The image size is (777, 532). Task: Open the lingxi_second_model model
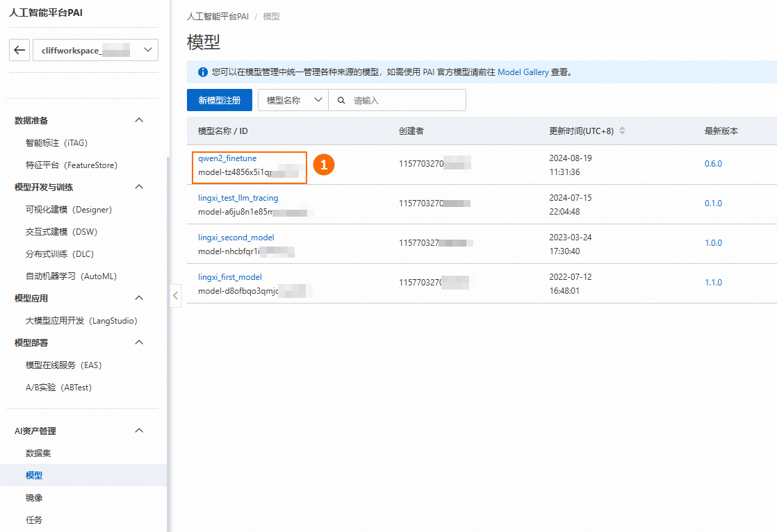236,238
